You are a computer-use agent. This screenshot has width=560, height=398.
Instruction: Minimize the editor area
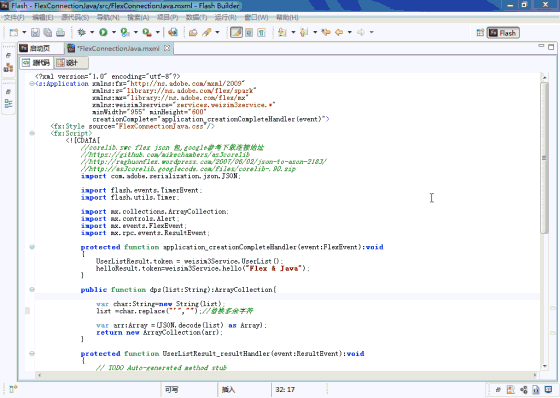[541, 46]
